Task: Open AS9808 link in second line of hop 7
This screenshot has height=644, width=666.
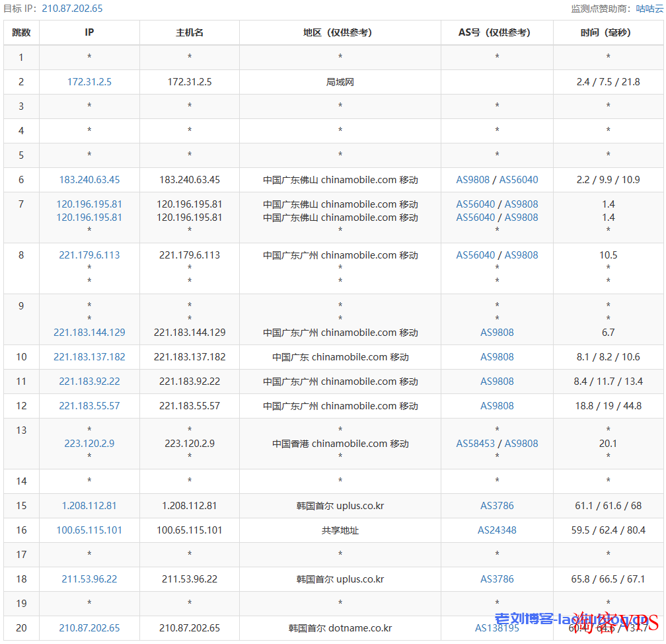Action: pyautogui.click(x=521, y=218)
